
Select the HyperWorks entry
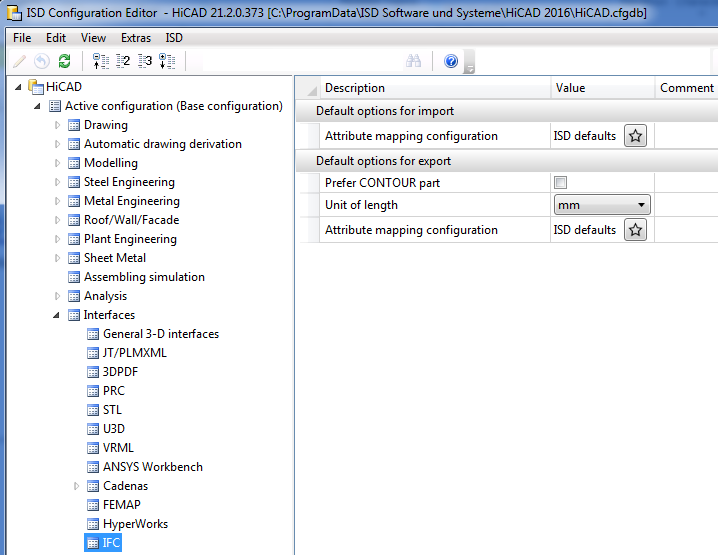tap(135, 524)
